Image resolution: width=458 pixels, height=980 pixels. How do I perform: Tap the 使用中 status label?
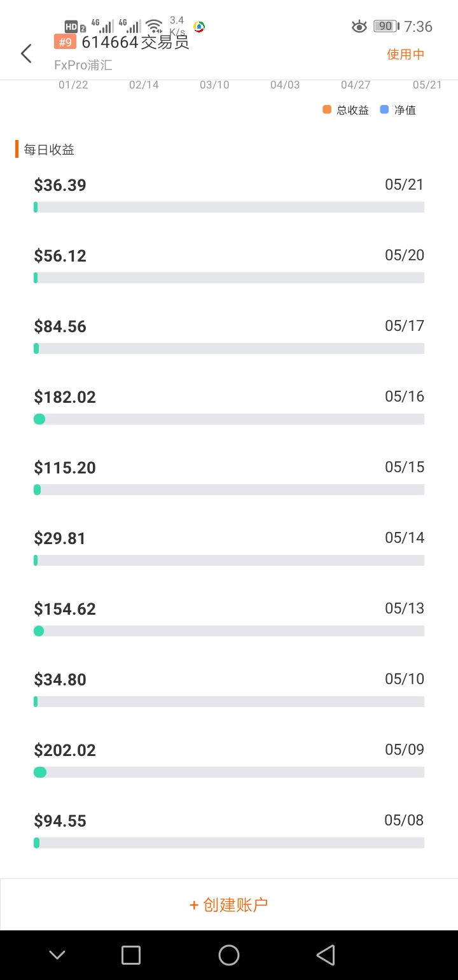click(405, 54)
